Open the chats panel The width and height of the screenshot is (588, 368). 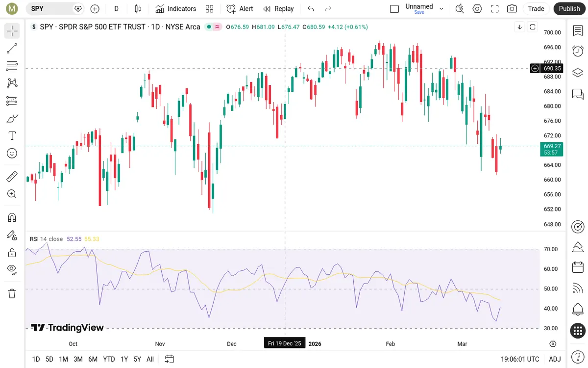[578, 93]
